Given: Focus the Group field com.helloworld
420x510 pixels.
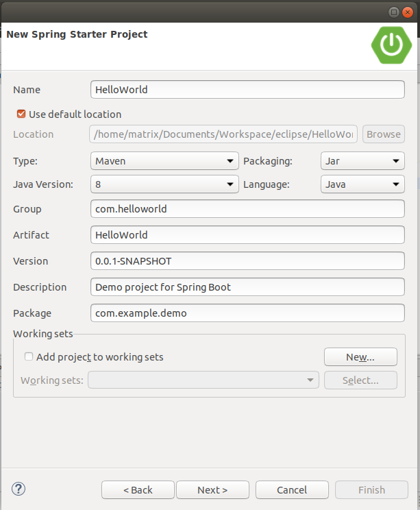Looking at the screenshot, I should 247,209.
